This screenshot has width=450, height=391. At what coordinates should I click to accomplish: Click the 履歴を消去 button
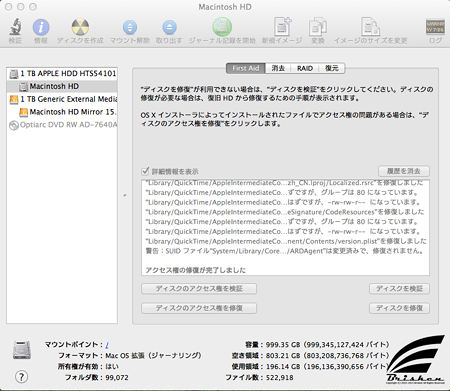(x=404, y=171)
